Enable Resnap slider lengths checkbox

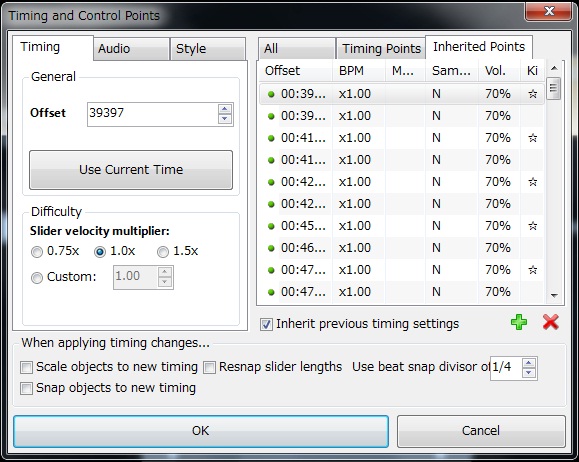click(209, 367)
